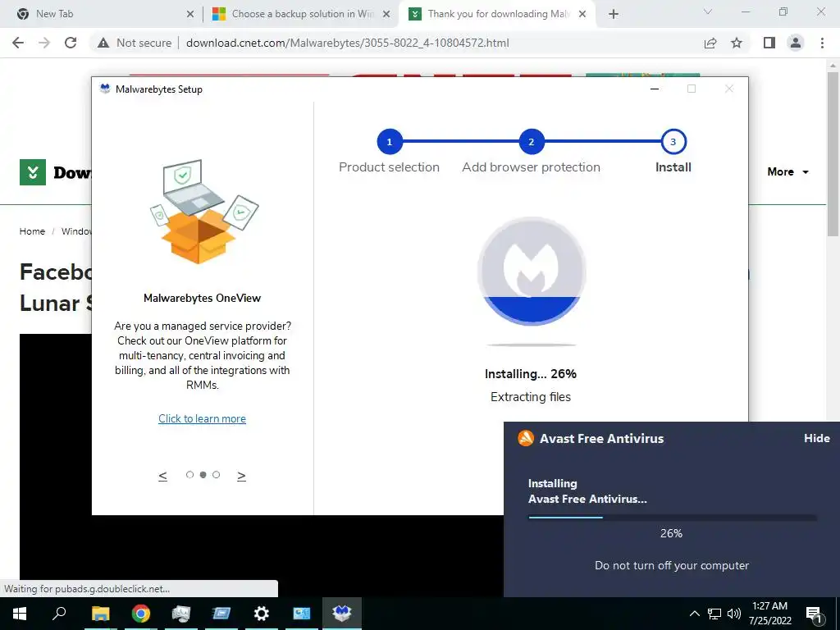This screenshot has height=630, width=840.
Task: Click the Chrome taskbar icon
Action: [141, 614]
